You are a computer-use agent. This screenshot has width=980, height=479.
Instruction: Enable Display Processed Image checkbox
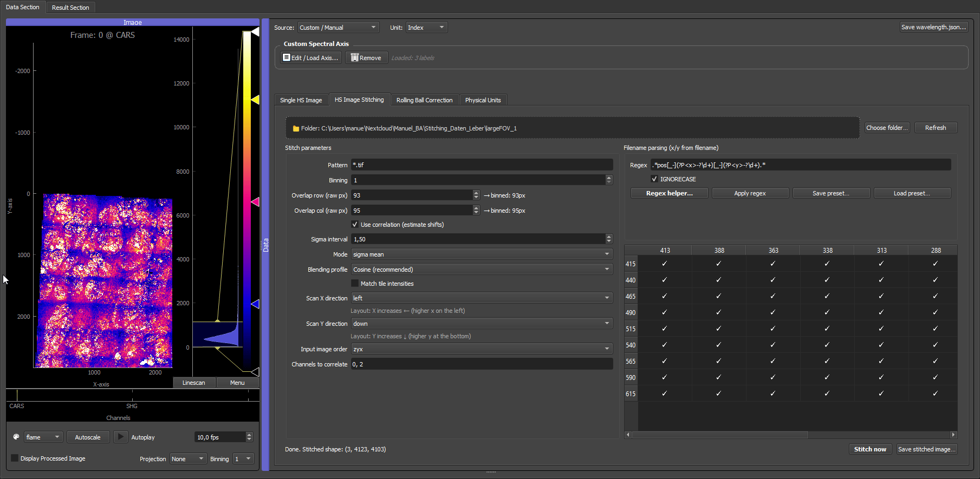15,458
